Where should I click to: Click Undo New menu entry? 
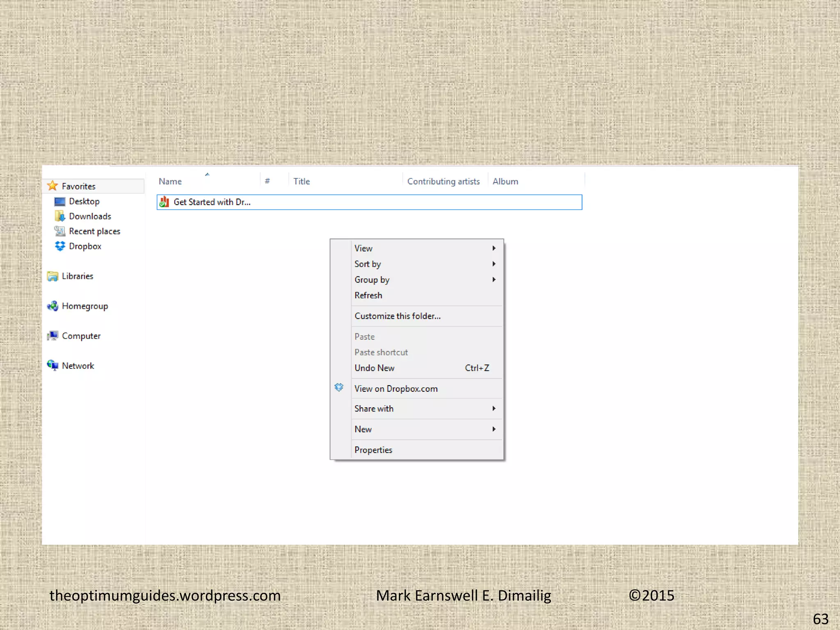374,368
